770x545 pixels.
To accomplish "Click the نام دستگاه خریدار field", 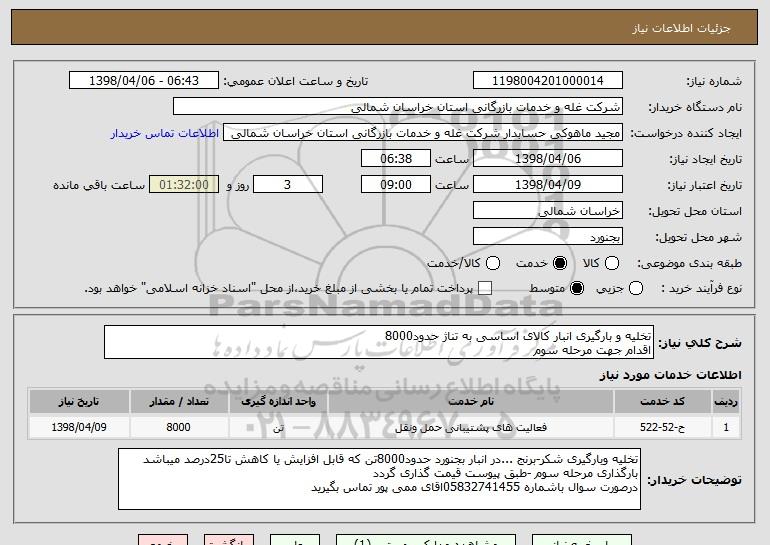I will pyautogui.click(x=398, y=107).
